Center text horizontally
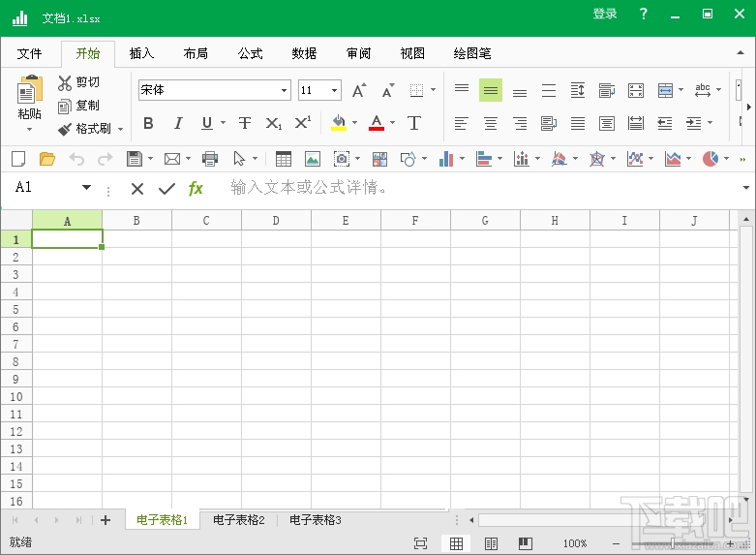The height and width of the screenshot is (555, 756). click(x=491, y=124)
